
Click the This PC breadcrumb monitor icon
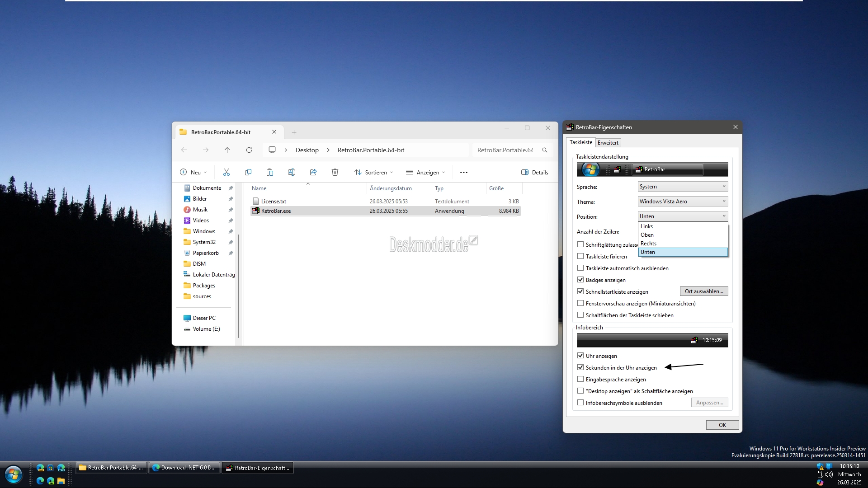click(272, 150)
